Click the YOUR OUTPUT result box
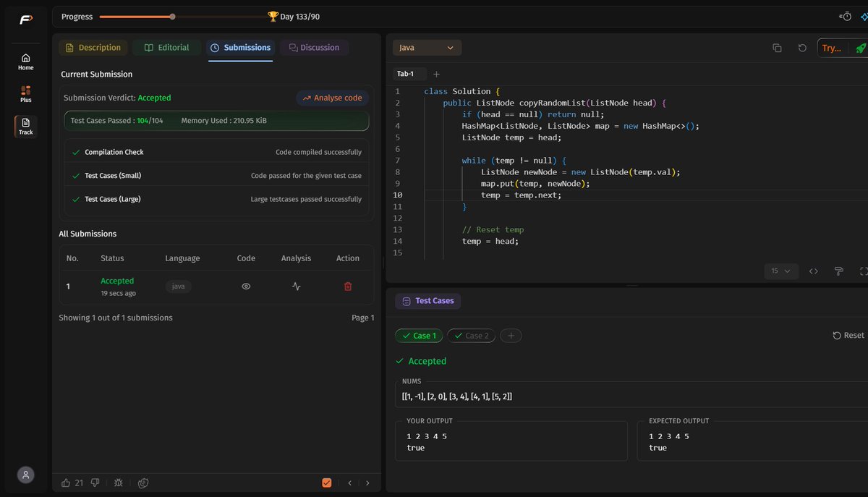Screen dimensions: 868x497 (511, 441)
